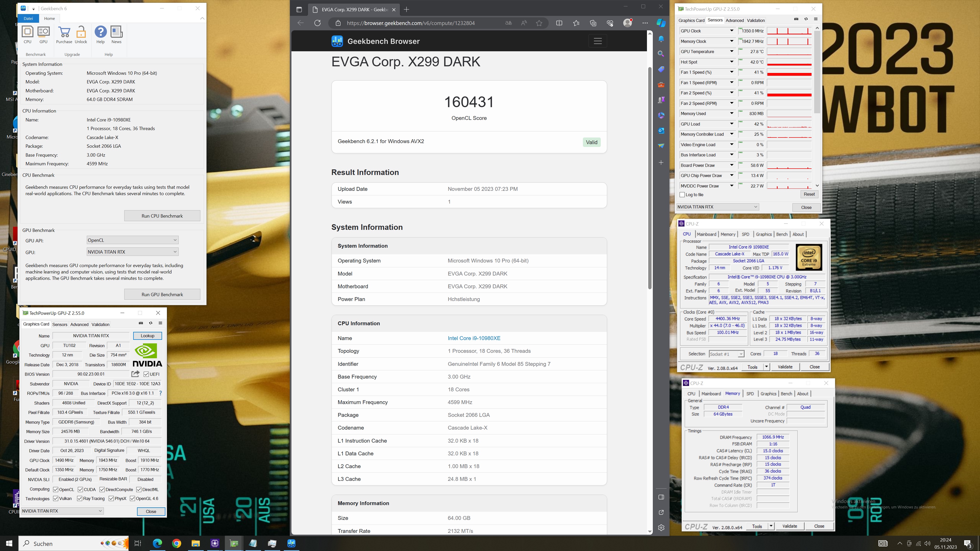
Task: Switch to Mainboard tab in CPU-Z CPU window
Action: [706, 234]
